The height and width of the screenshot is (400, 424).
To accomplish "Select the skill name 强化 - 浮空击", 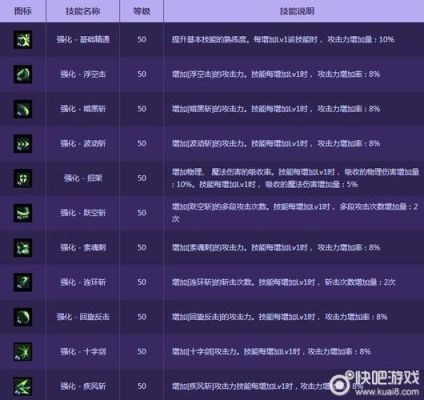I will (83, 74).
